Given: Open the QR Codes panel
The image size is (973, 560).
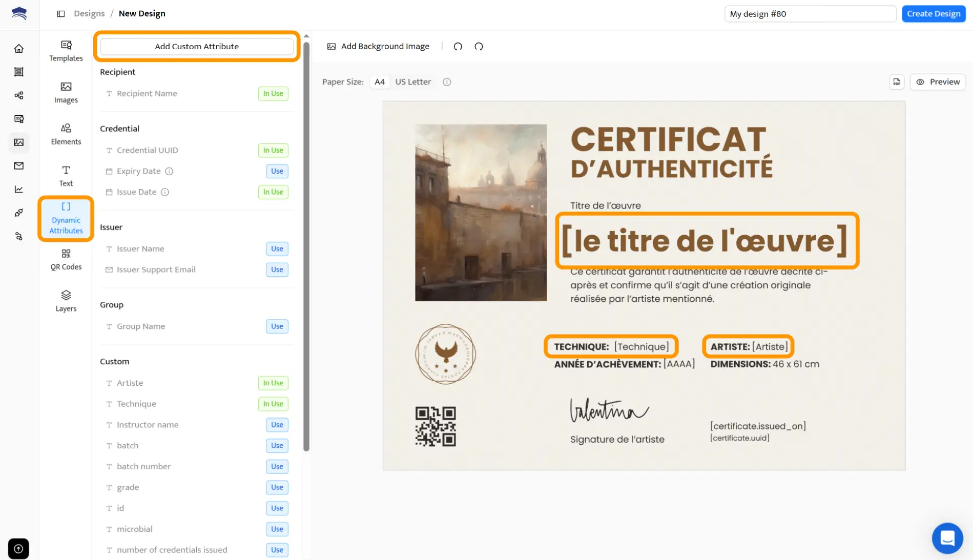Looking at the screenshot, I should pyautogui.click(x=66, y=260).
